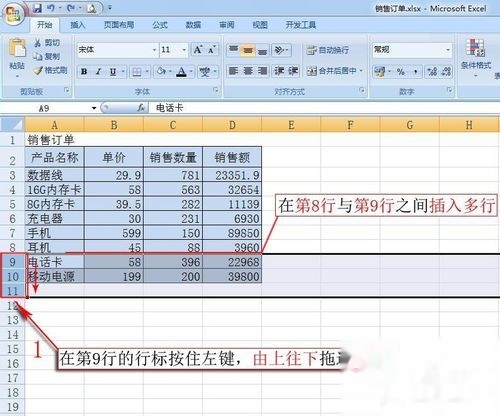Decrease font size with the shrink font icon
The width and height of the screenshot is (500, 416).
pos(212,50)
